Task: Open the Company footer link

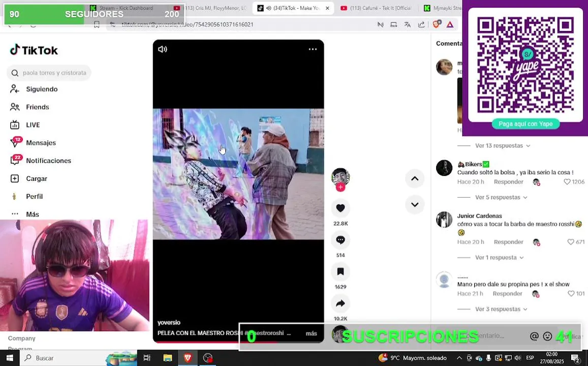Action: tap(22, 338)
